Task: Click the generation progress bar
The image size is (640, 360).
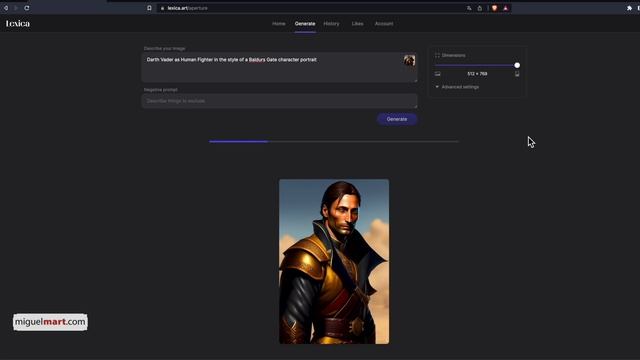Action: (334, 142)
